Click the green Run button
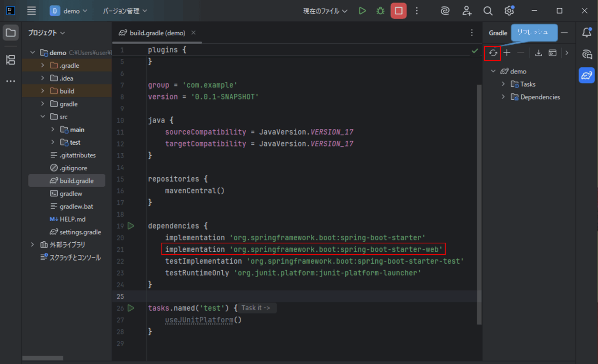The image size is (598, 364). [362, 10]
